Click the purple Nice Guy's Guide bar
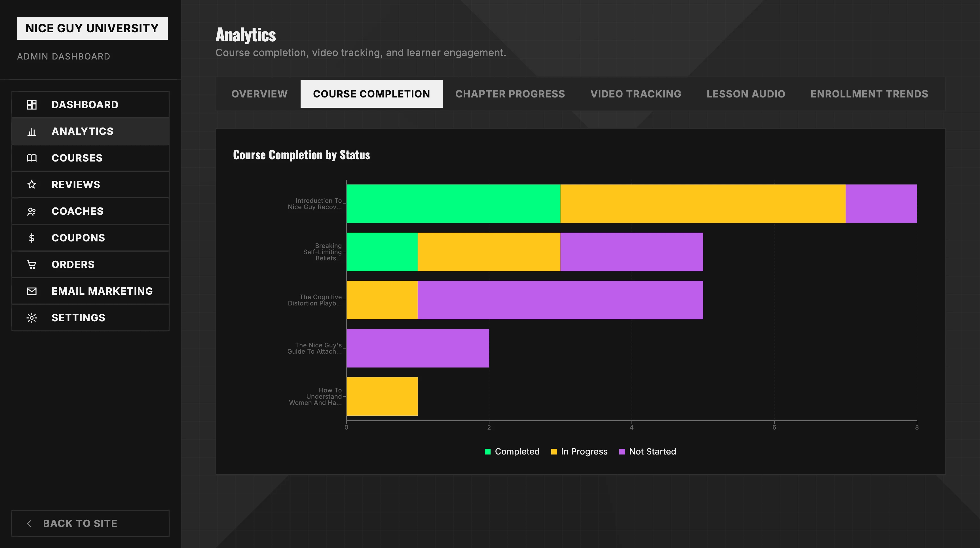The image size is (980, 548). (x=418, y=348)
